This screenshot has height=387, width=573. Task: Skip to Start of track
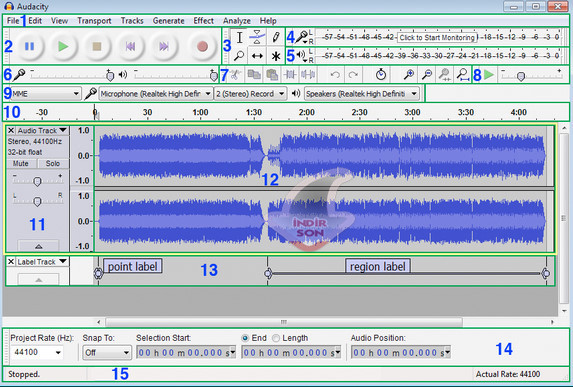(130, 46)
